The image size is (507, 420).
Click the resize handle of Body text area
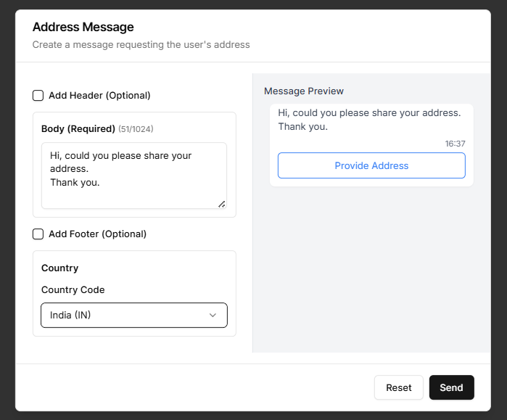(222, 205)
